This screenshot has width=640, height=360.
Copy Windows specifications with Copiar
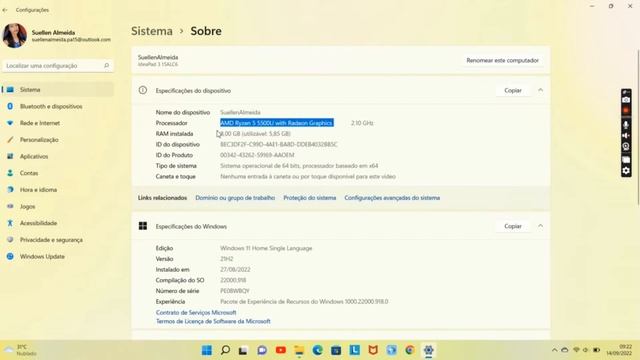point(513,226)
